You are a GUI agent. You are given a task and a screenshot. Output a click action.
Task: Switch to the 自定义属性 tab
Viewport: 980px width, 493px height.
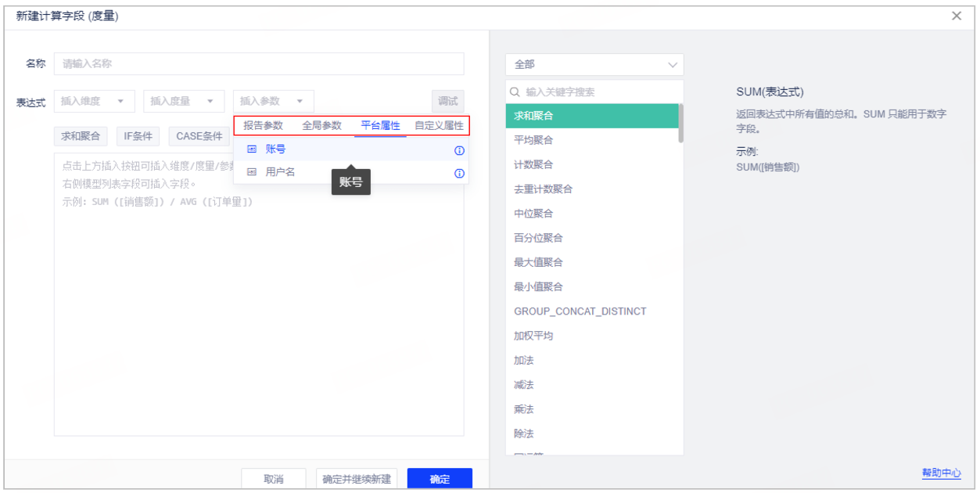click(439, 126)
